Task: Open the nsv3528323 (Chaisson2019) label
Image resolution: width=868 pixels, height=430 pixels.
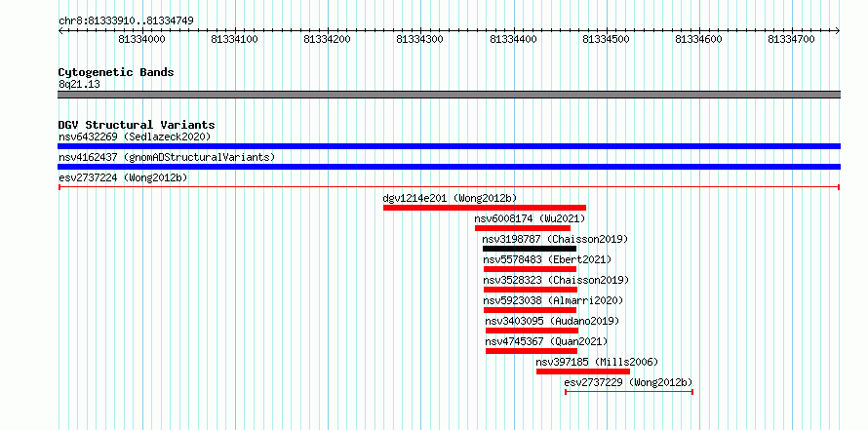Action: tap(556, 280)
